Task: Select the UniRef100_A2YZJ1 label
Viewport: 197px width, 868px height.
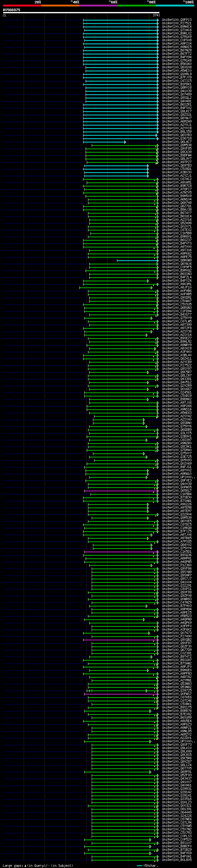Action: click(x=176, y=176)
